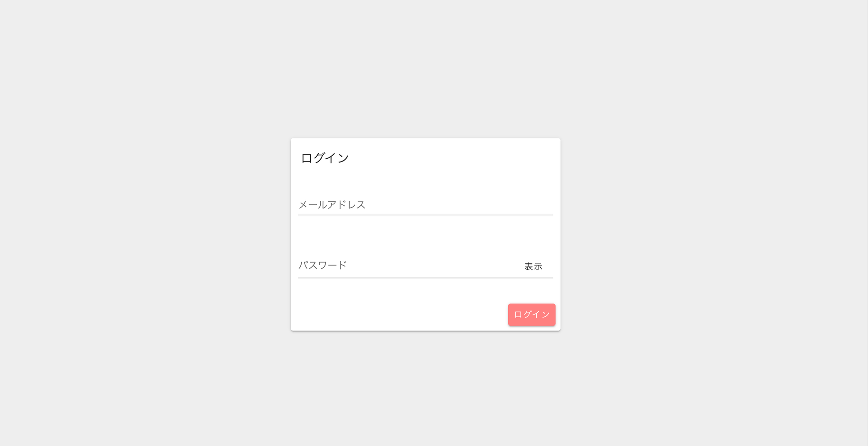Show the password using 表示

coord(533,266)
